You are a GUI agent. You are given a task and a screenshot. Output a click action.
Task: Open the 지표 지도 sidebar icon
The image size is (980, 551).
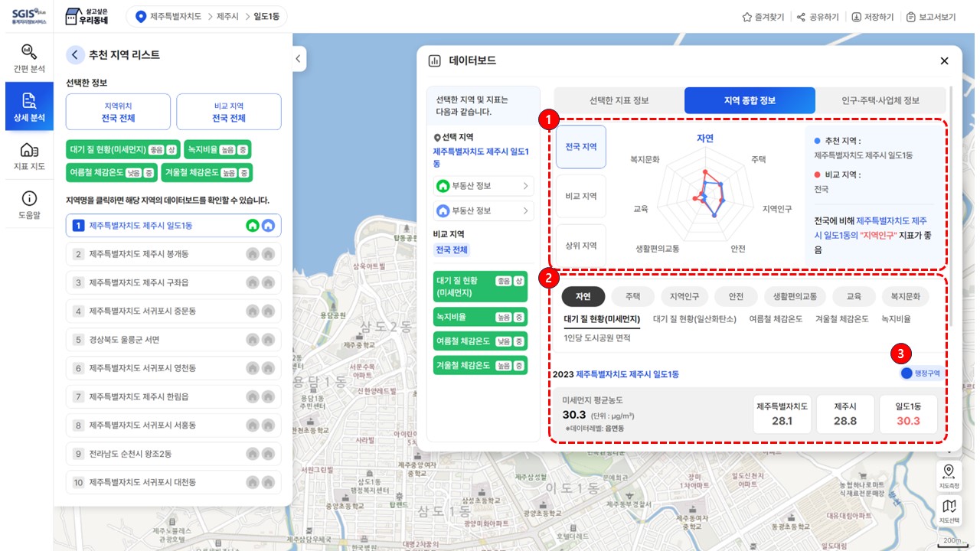click(29, 155)
